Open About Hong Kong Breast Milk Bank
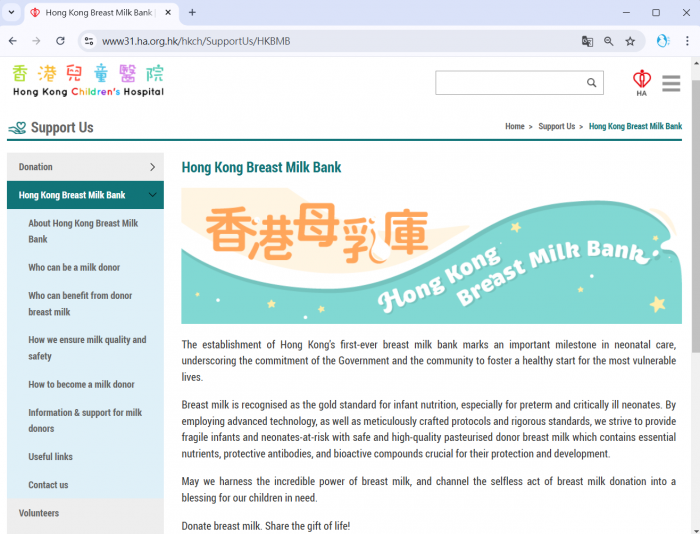 83,231
